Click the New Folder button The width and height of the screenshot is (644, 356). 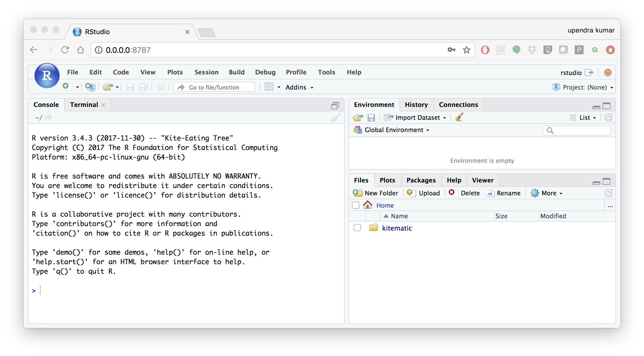pos(375,193)
